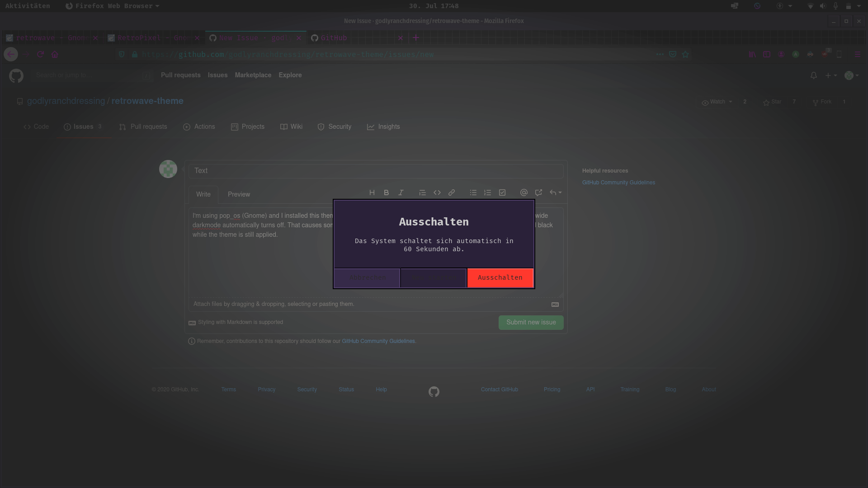Click the issue title input field

[376, 171]
